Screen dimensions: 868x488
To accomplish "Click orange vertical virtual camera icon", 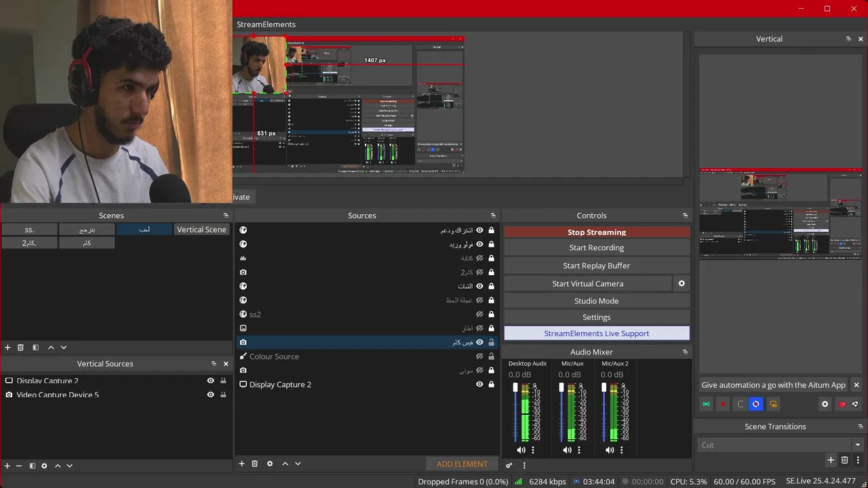I will 773,404.
